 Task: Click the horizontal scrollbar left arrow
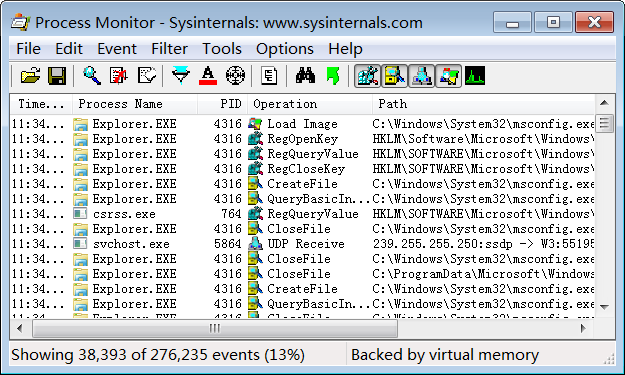click(20, 329)
